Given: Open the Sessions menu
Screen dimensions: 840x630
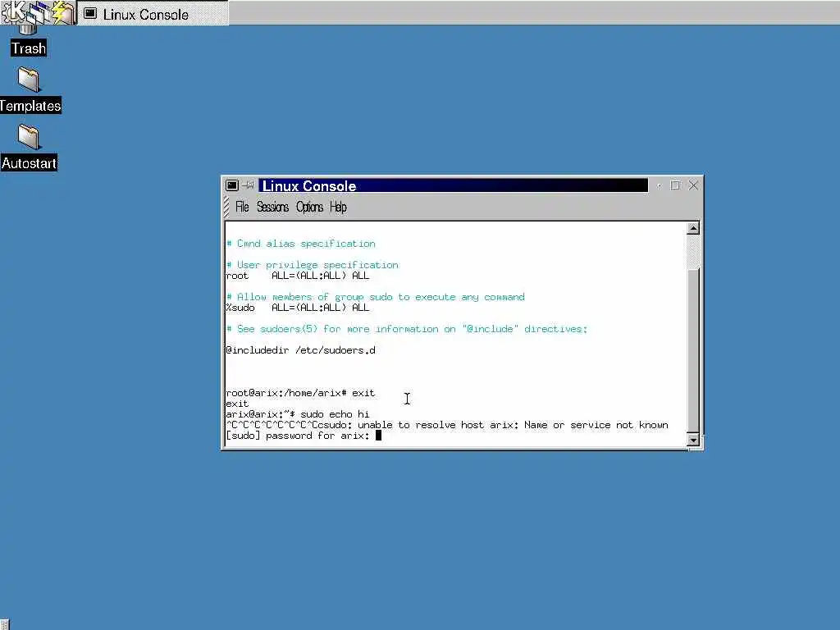Looking at the screenshot, I should point(272,207).
